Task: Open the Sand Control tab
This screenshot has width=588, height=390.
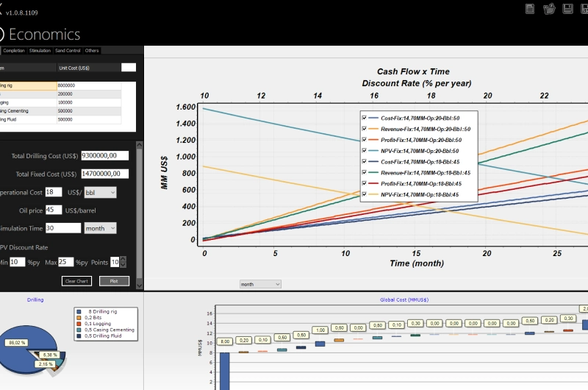Action: [x=68, y=51]
